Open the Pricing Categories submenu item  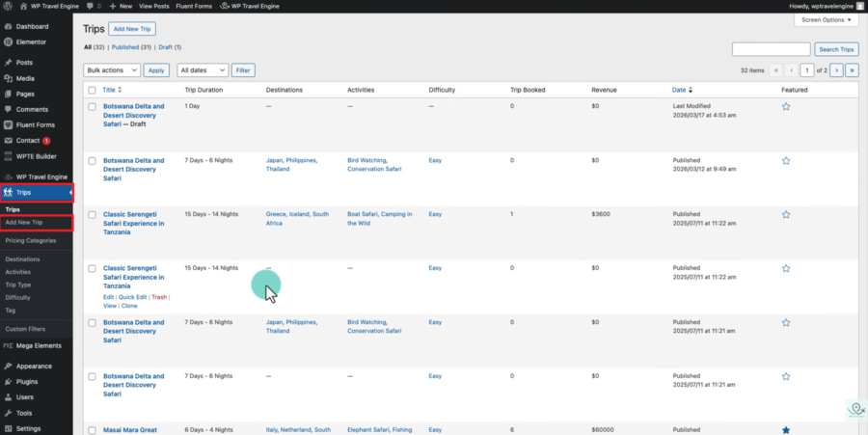coord(31,240)
